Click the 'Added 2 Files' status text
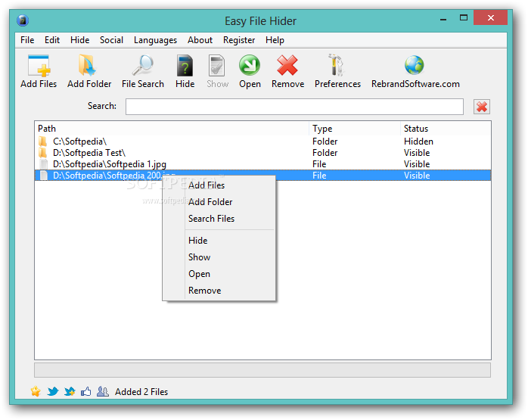 [x=141, y=392]
